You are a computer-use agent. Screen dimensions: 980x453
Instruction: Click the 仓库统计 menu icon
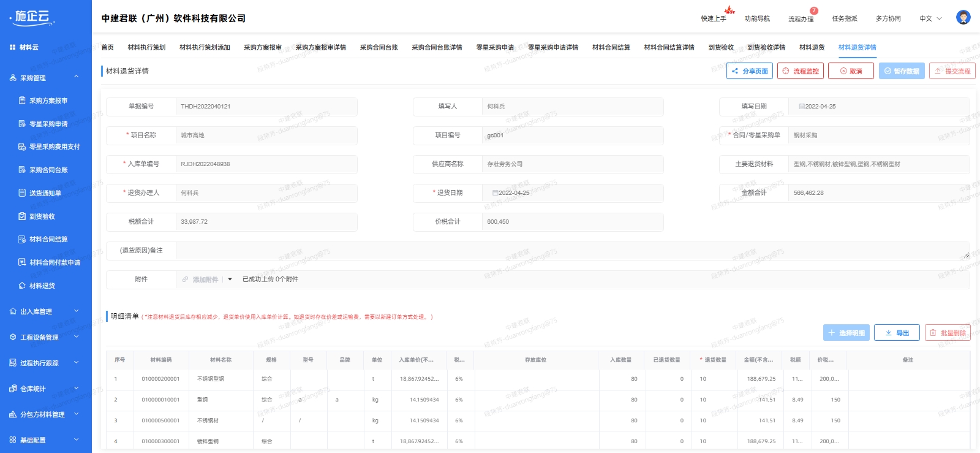13,389
